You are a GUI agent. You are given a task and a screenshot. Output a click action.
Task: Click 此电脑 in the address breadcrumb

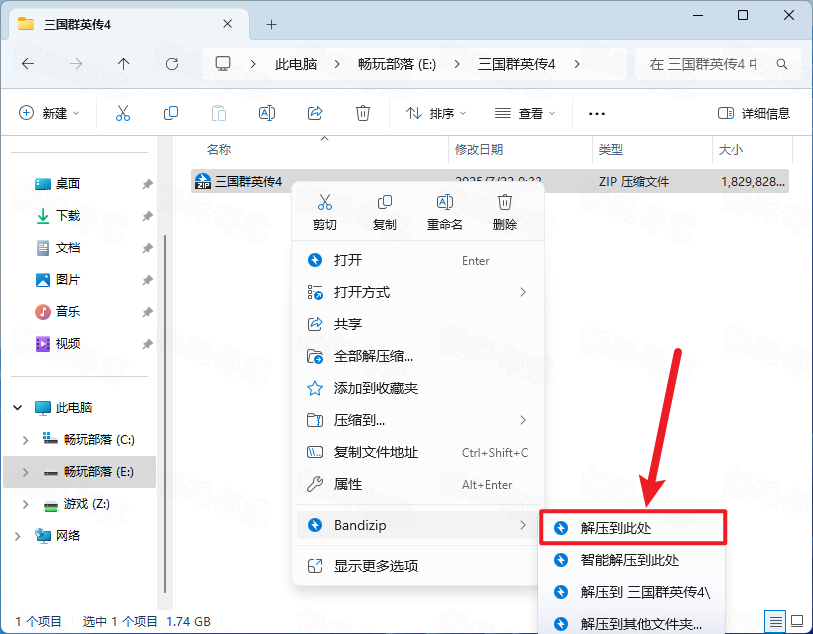click(x=296, y=64)
